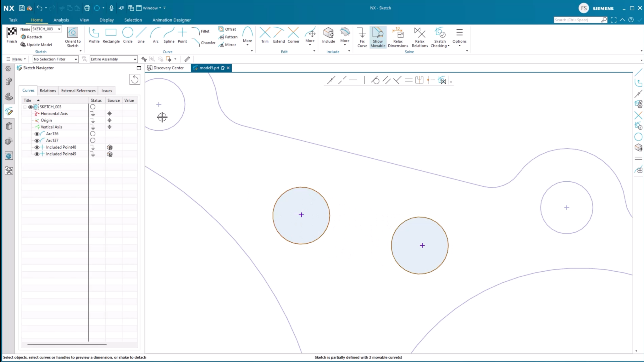Toggle visibility of Included Point49

point(37,154)
